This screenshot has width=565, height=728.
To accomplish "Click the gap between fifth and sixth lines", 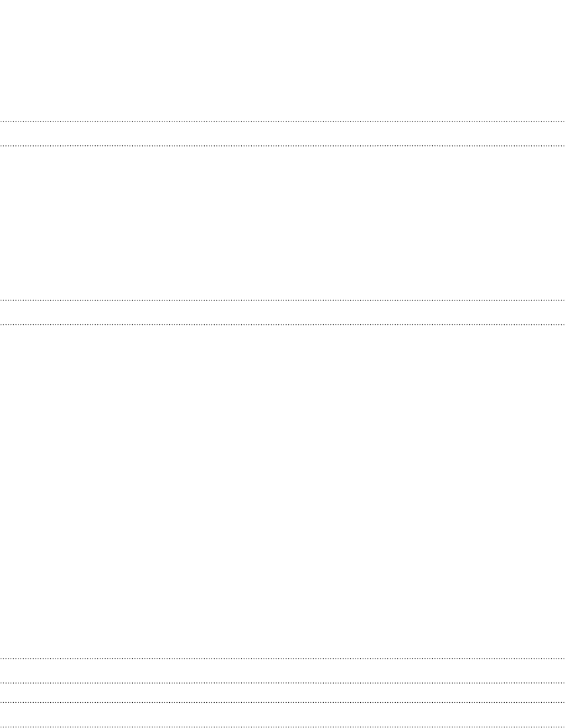I will 282,671.
